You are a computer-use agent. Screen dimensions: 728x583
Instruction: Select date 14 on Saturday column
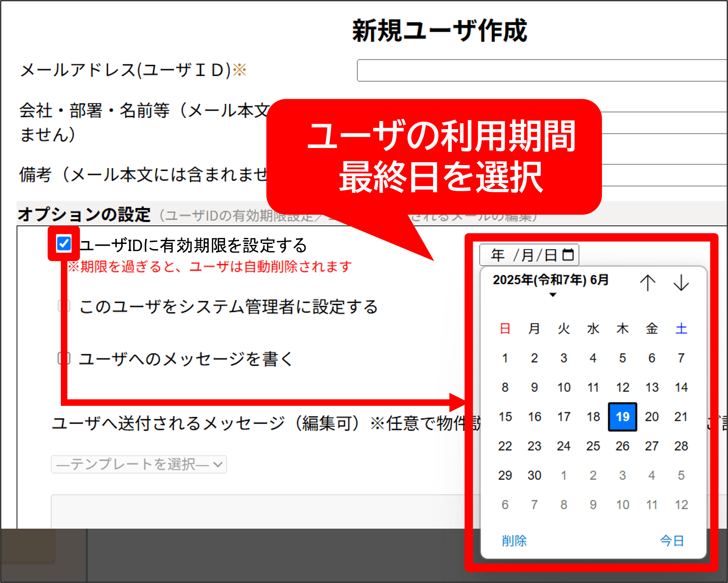(x=681, y=387)
